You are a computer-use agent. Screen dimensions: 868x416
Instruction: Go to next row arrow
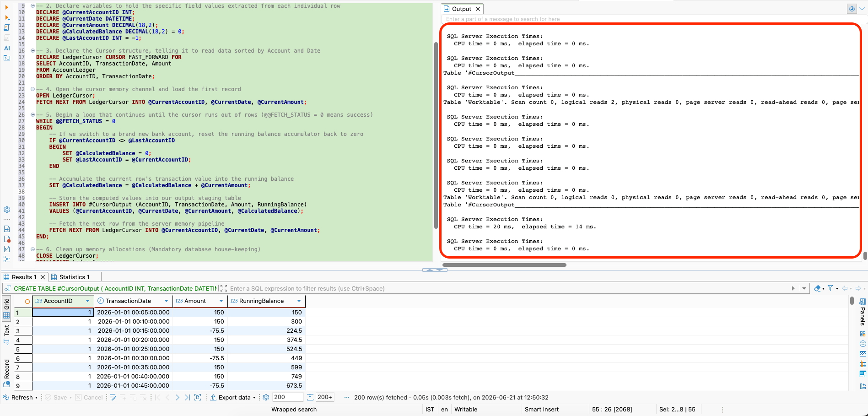pyautogui.click(x=178, y=397)
